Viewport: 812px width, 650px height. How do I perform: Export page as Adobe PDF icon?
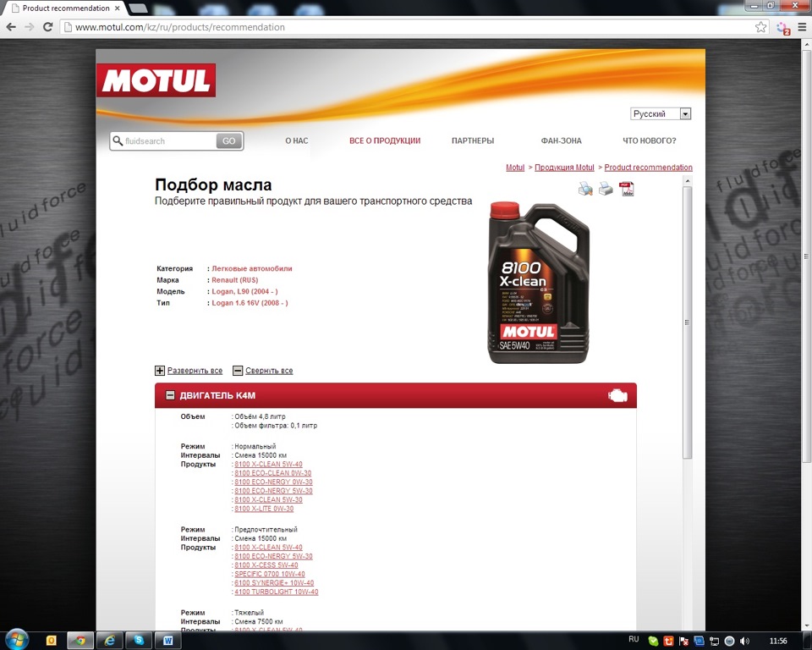(627, 190)
